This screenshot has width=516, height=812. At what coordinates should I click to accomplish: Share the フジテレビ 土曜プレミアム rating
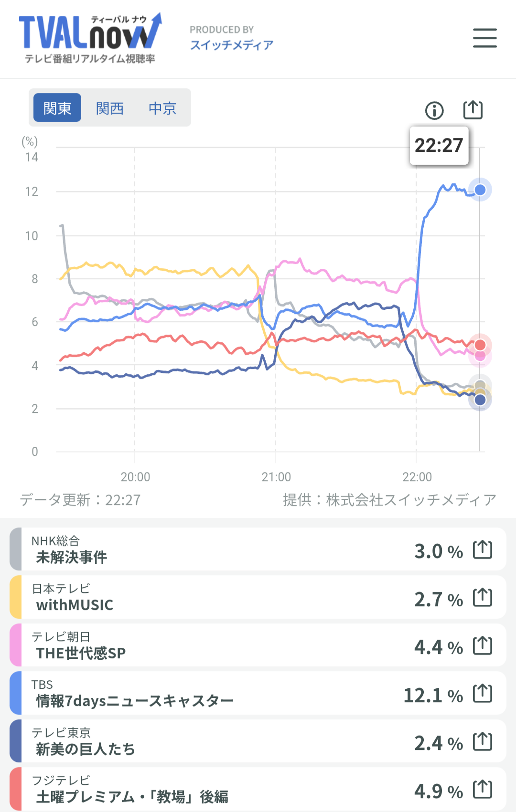tap(482, 790)
